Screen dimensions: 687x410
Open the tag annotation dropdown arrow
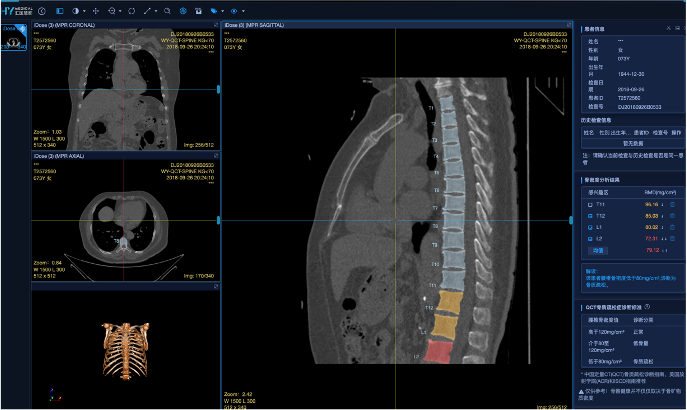point(222,11)
